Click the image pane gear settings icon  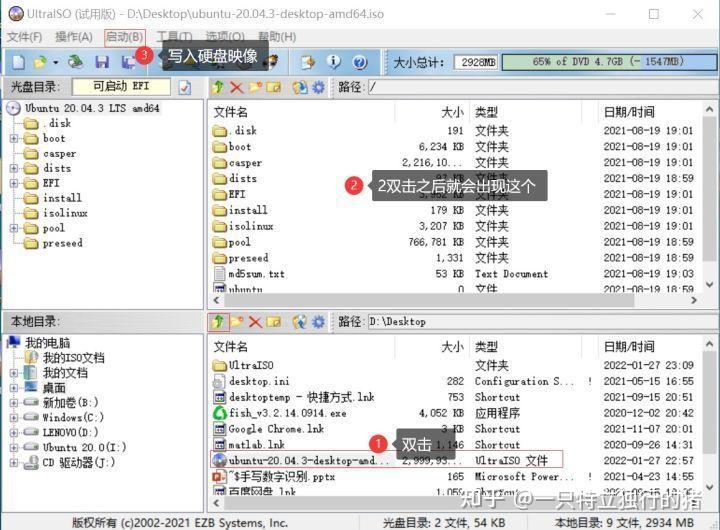pos(318,87)
